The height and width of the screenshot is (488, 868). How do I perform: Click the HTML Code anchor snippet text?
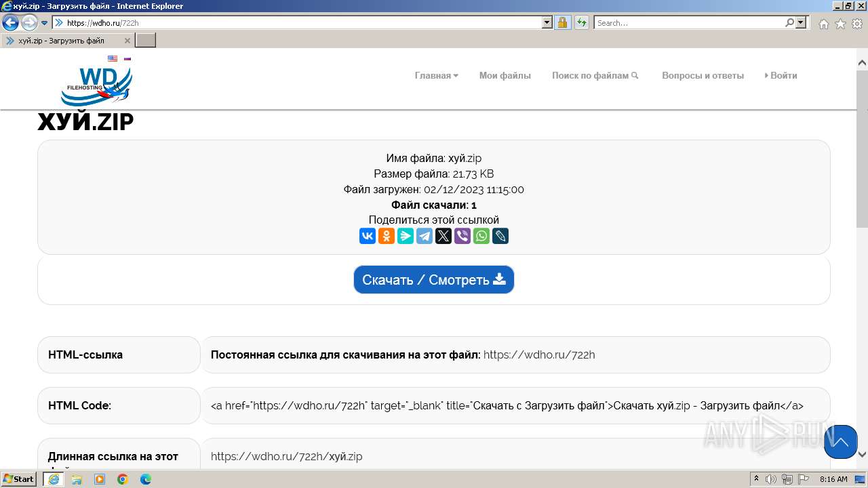point(507,405)
